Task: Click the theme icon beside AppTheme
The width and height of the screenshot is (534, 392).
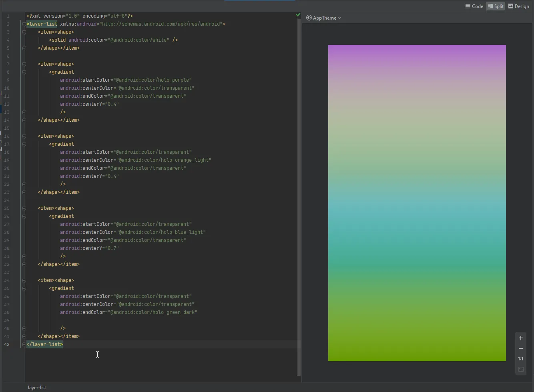Action: pyautogui.click(x=309, y=18)
